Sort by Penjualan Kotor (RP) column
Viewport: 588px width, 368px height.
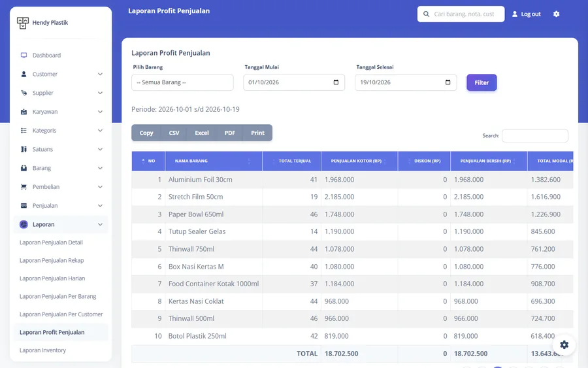click(x=359, y=161)
